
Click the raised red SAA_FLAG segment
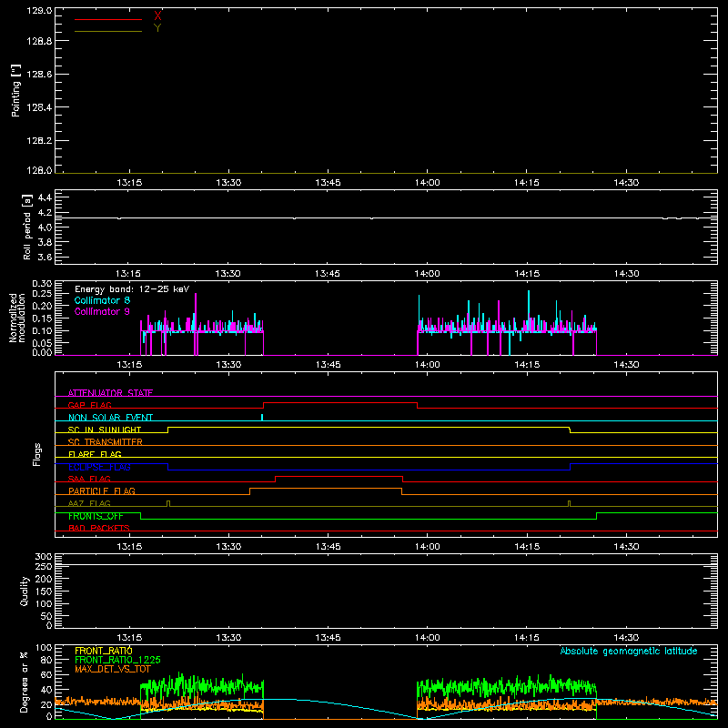click(339, 477)
